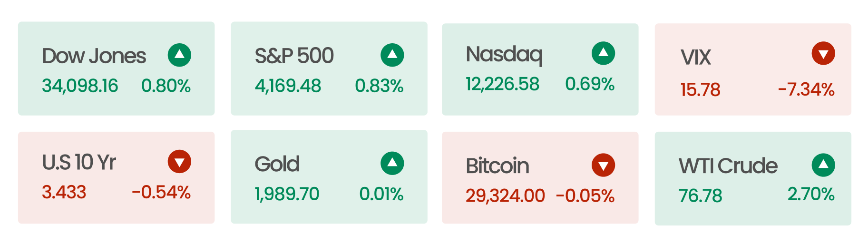Click the WTI Crude 2.70% change
The width and height of the screenshot is (868, 244).
[811, 194]
